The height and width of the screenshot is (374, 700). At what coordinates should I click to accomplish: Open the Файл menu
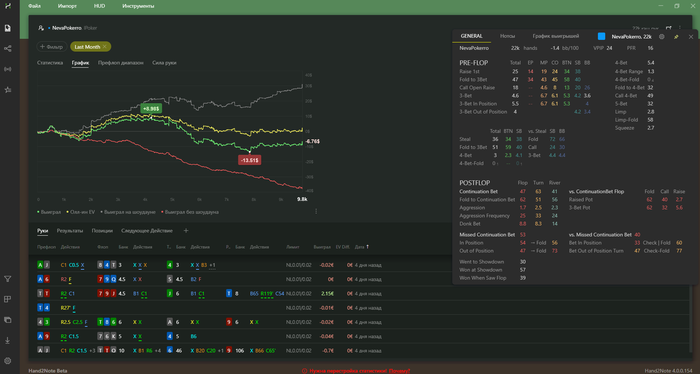pyautogui.click(x=34, y=6)
